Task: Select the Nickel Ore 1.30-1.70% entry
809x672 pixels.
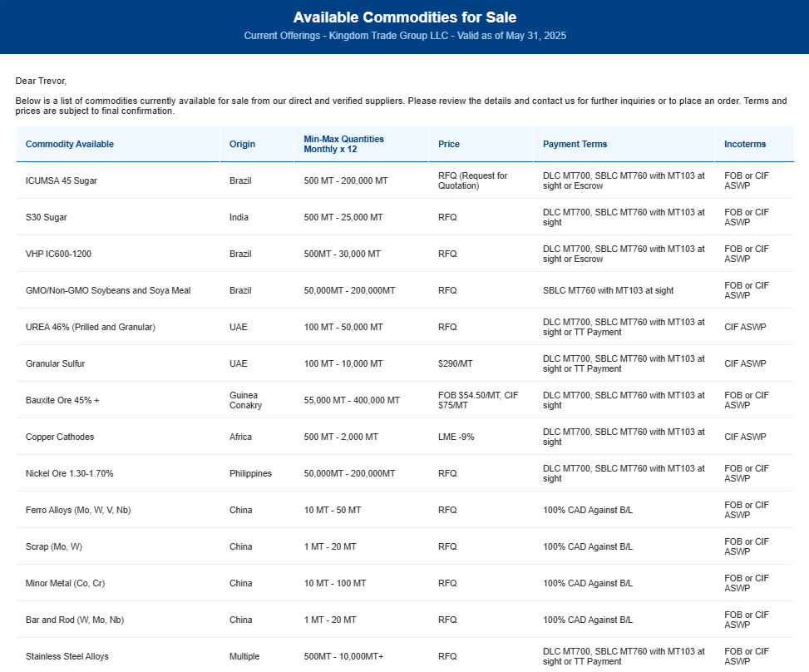Action: 70,473
